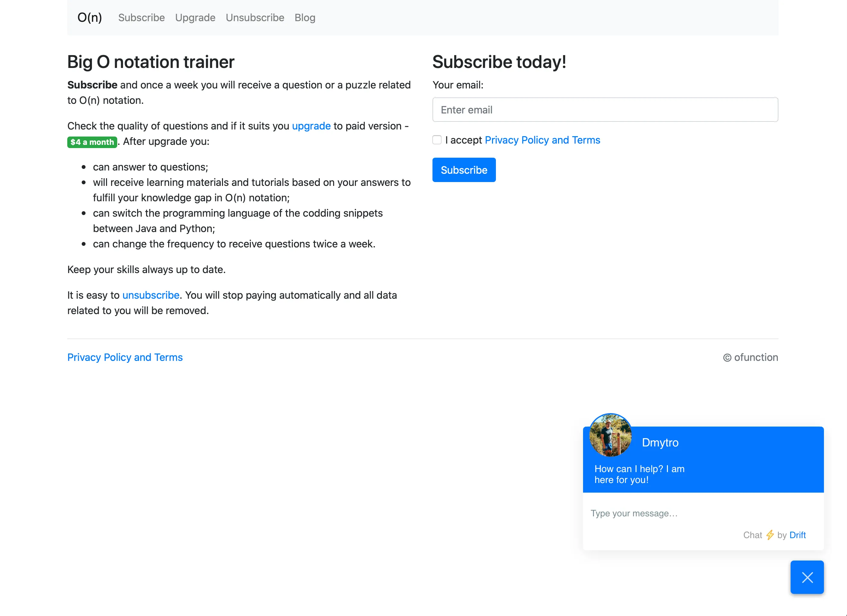847x616 pixels.
Task: Open the Drift link in the chat widget
Action: (x=798, y=535)
